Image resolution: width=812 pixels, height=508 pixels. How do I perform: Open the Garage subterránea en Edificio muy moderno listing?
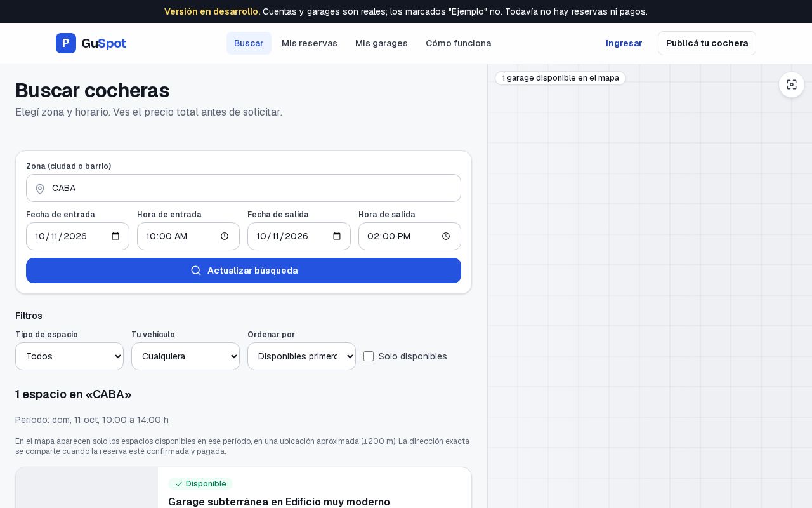279,502
